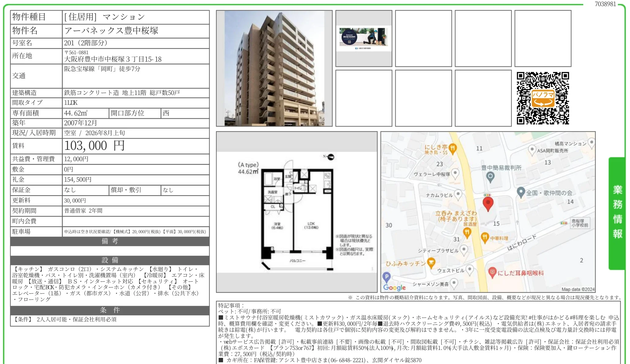
Task: Click the red property location pin on map
Action: coord(488,204)
